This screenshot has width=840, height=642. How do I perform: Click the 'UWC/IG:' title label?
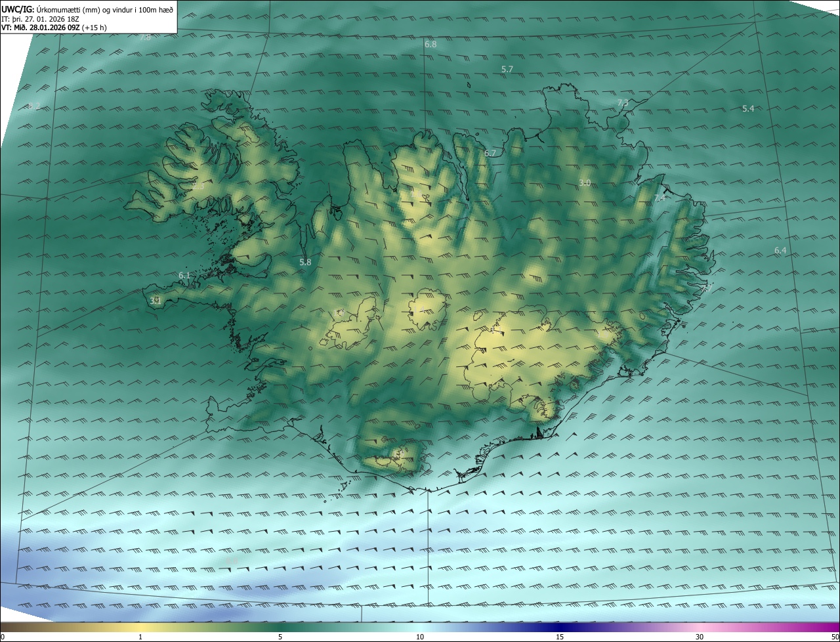(x=18, y=9)
